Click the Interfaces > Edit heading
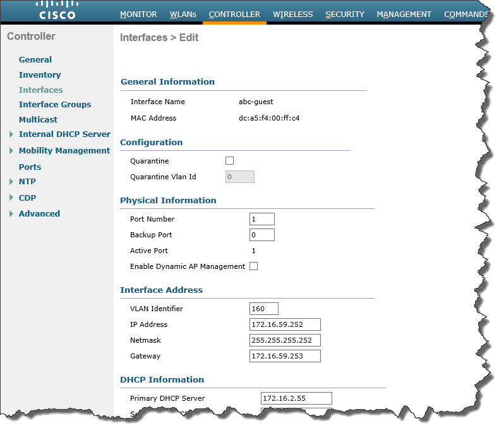Viewport: 504px width, 433px height. tap(159, 38)
